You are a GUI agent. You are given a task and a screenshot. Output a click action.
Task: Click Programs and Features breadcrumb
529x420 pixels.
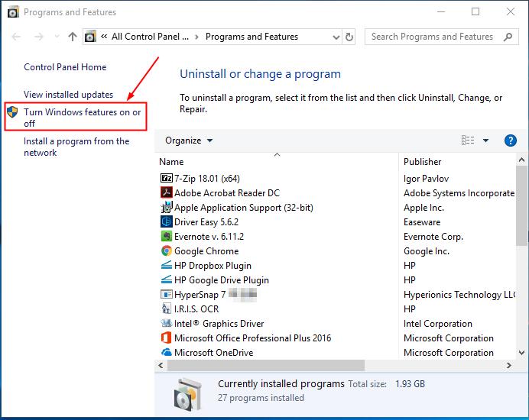click(252, 37)
